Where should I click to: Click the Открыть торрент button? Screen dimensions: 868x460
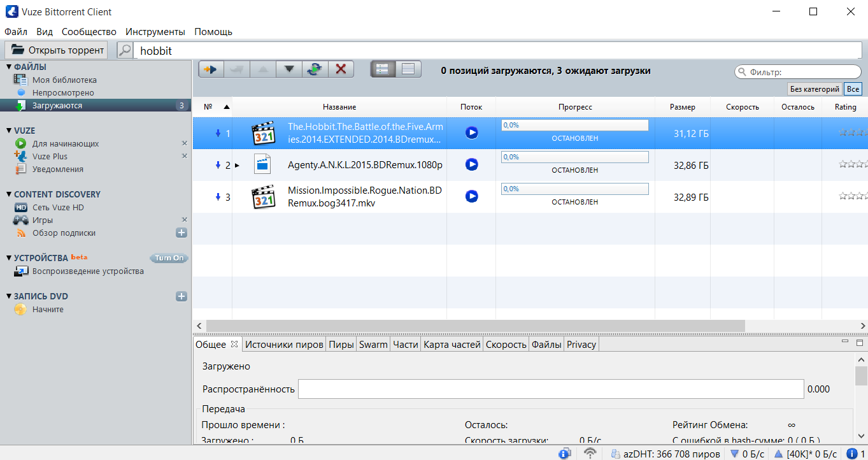(x=56, y=50)
